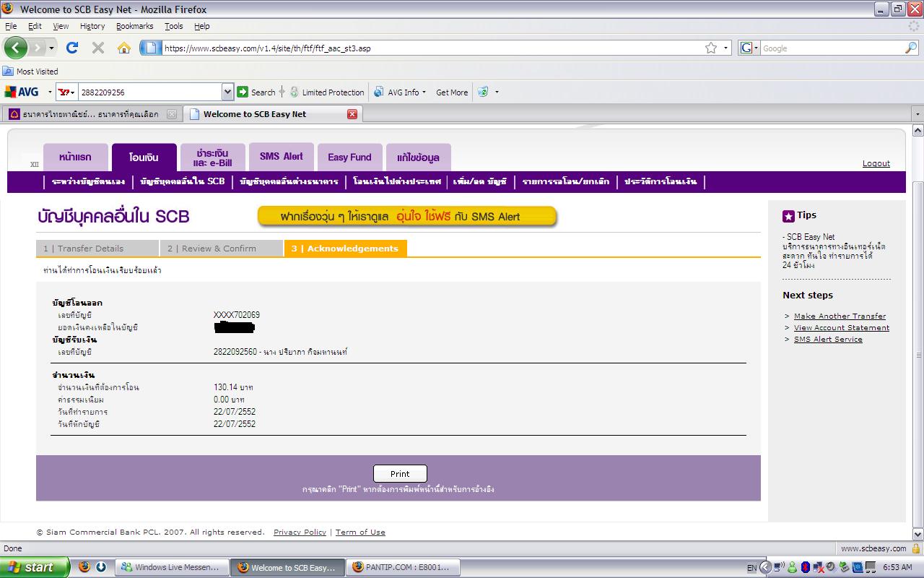Close the Welcome to SCB Easy Net tab

(352, 114)
